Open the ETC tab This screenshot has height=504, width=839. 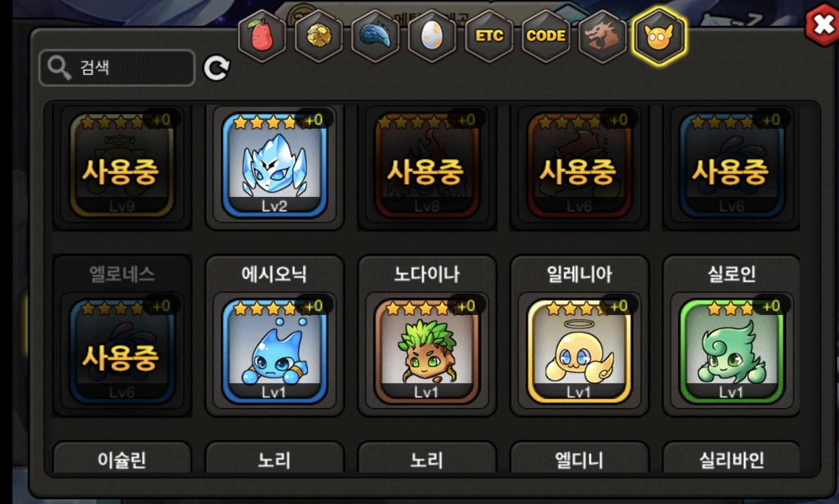tap(489, 36)
